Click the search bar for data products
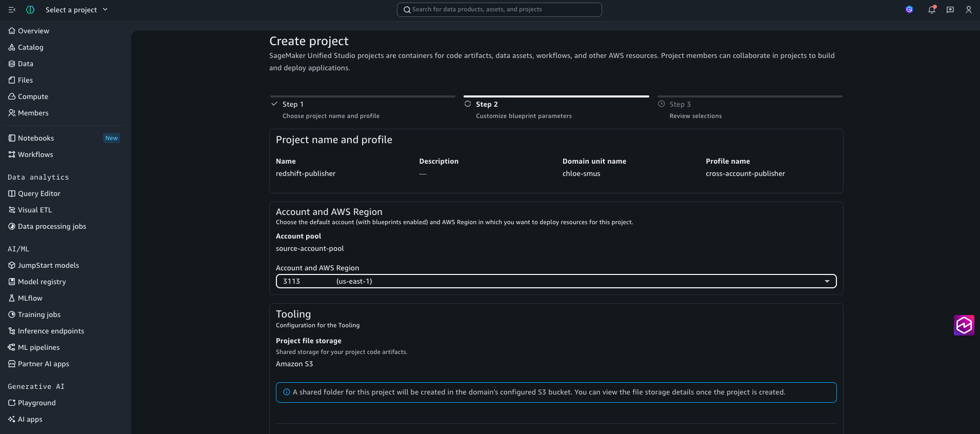Image resolution: width=980 pixels, height=434 pixels. click(499, 10)
